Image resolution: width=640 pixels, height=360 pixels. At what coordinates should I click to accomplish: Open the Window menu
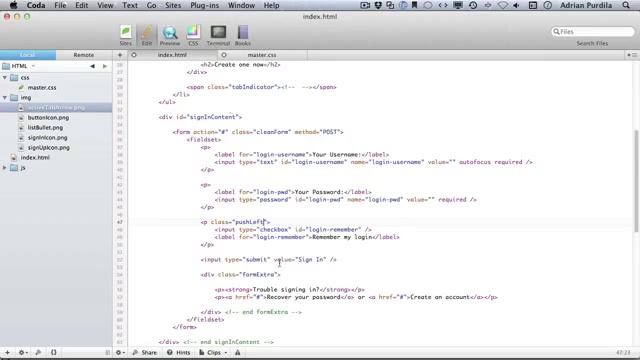(x=241, y=5)
